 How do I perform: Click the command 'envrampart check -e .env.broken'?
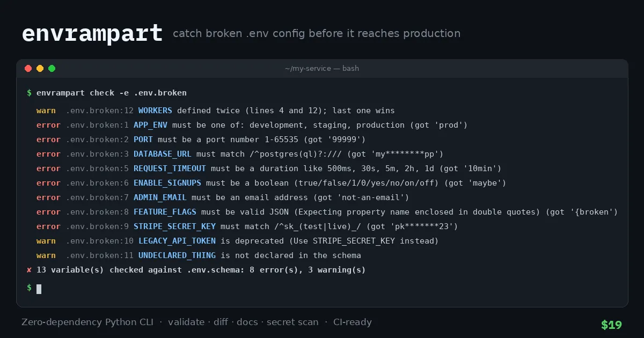click(x=112, y=93)
